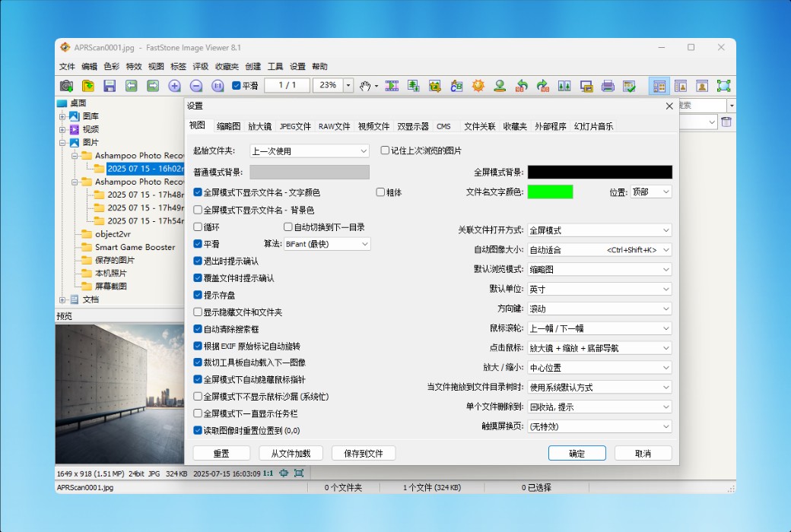This screenshot has width=791, height=532.
Task: Click the adjust lighting sun icon
Action: point(478,86)
